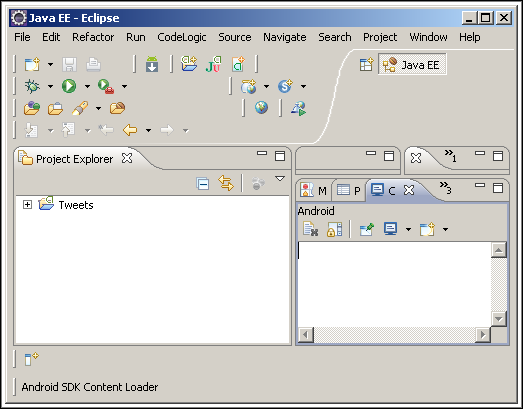Open the Navigate menu
Screen dimensions: 523x409
click(x=285, y=37)
